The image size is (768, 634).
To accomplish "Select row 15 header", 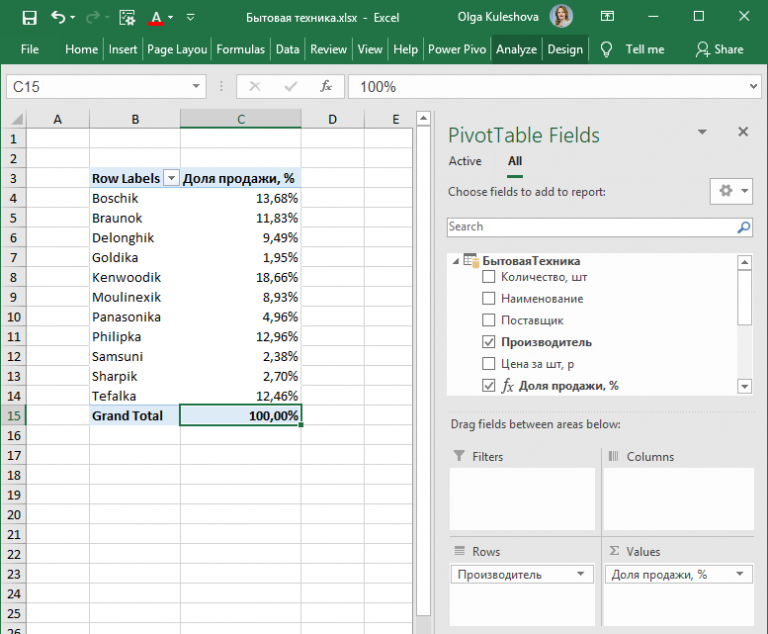I will 14,416.
